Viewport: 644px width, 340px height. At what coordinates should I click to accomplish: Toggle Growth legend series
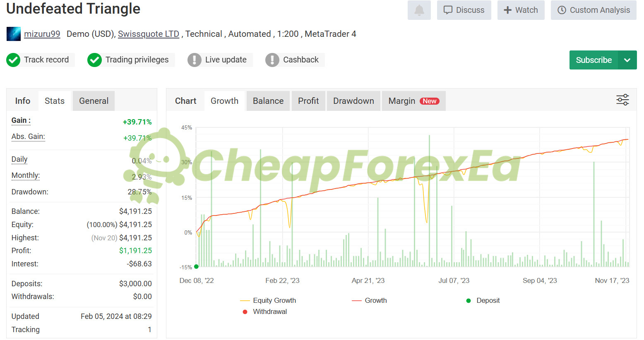tap(369, 300)
